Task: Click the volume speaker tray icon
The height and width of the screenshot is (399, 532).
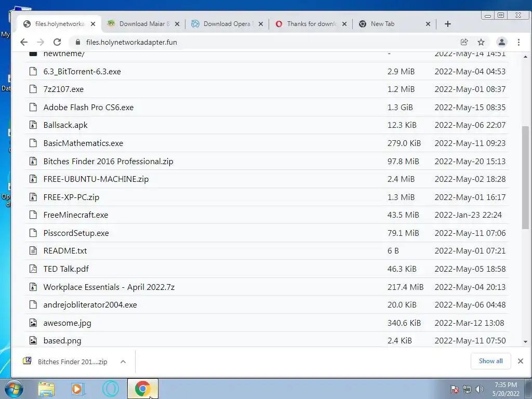Action: (480, 389)
